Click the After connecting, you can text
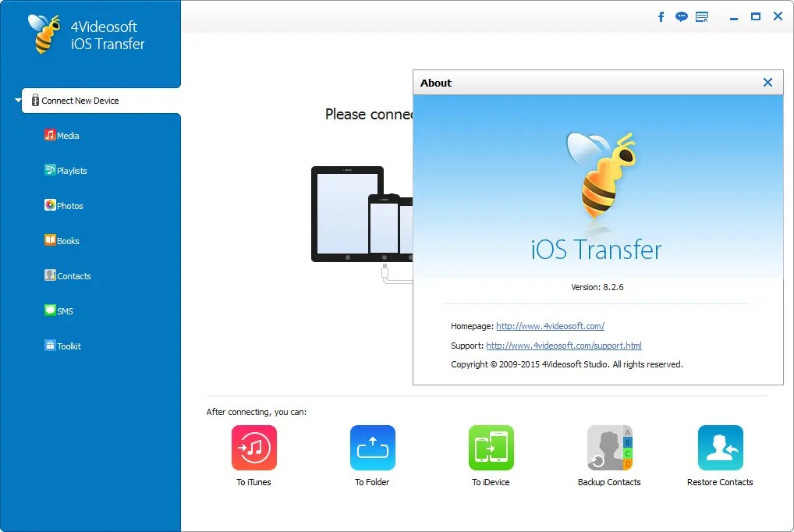Viewport: 794px width, 532px height. point(257,412)
